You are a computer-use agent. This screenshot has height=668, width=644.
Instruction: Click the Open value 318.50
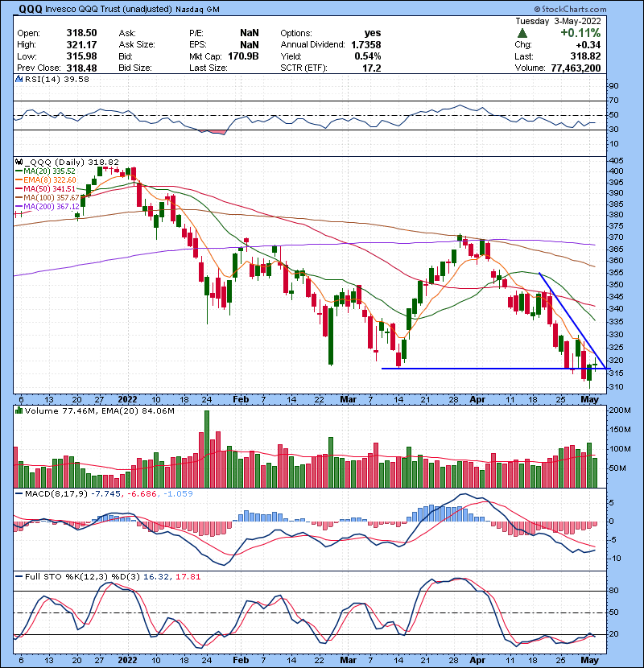coord(82,33)
